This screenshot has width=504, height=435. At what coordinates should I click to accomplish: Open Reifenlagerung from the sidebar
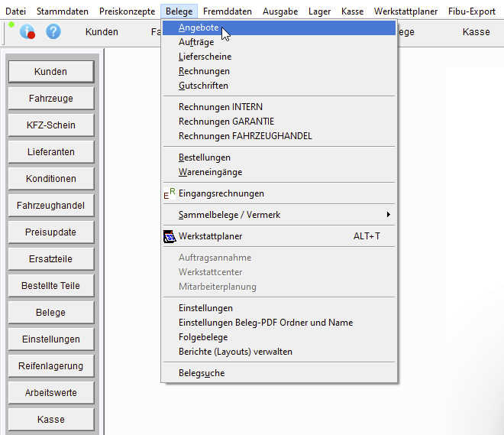[51, 366]
